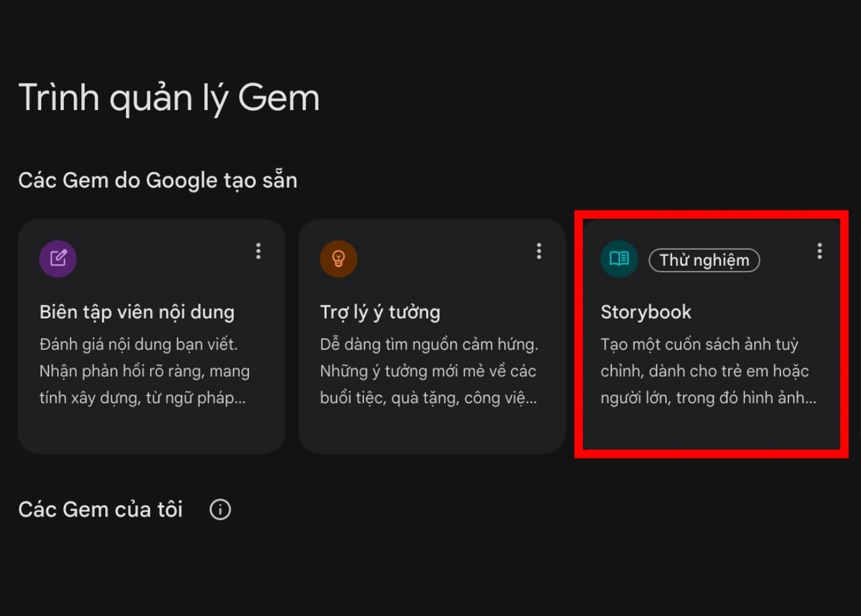Select the open-book icon on Storybook
Viewport: 861px width, 616px height.
click(x=620, y=259)
